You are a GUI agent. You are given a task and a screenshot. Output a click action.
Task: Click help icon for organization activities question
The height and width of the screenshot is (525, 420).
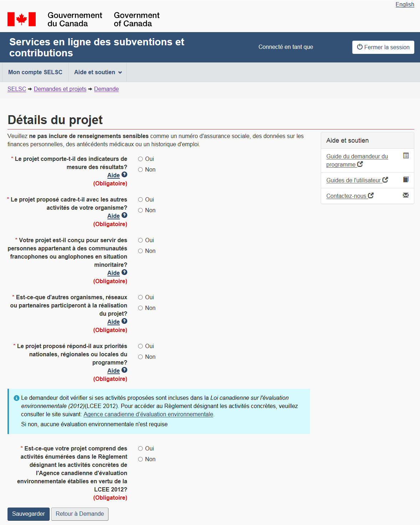pos(124,215)
